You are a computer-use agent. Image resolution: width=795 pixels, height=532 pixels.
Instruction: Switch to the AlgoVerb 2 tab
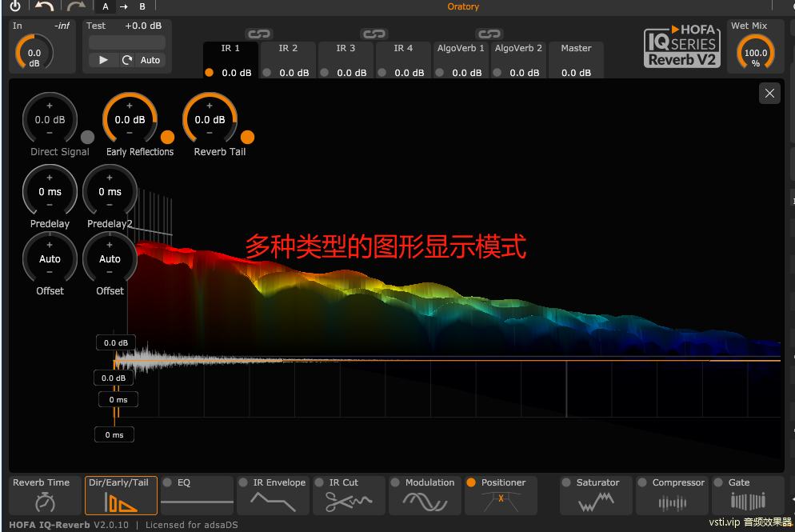(x=518, y=59)
